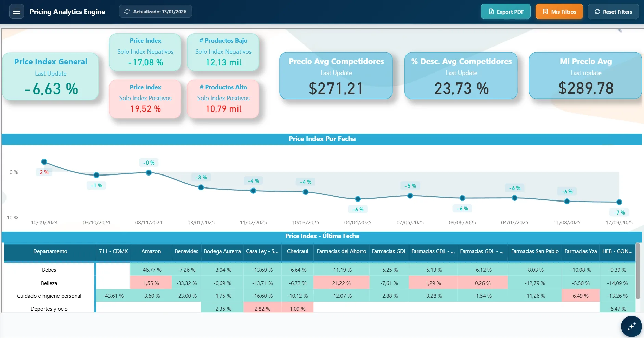Screen dimensions: 644x338
Task: Click the Belleza department row label
Action: pos(49,283)
